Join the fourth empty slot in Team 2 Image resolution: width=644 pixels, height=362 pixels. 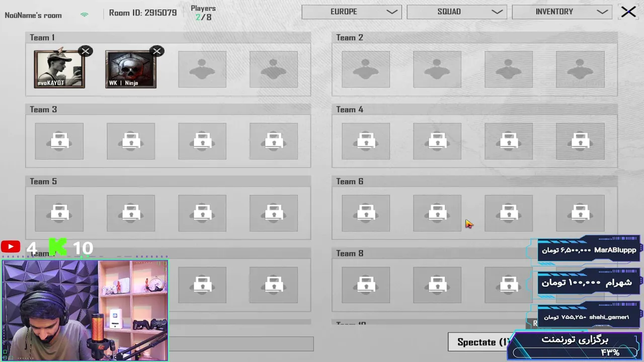pyautogui.click(x=580, y=69)
